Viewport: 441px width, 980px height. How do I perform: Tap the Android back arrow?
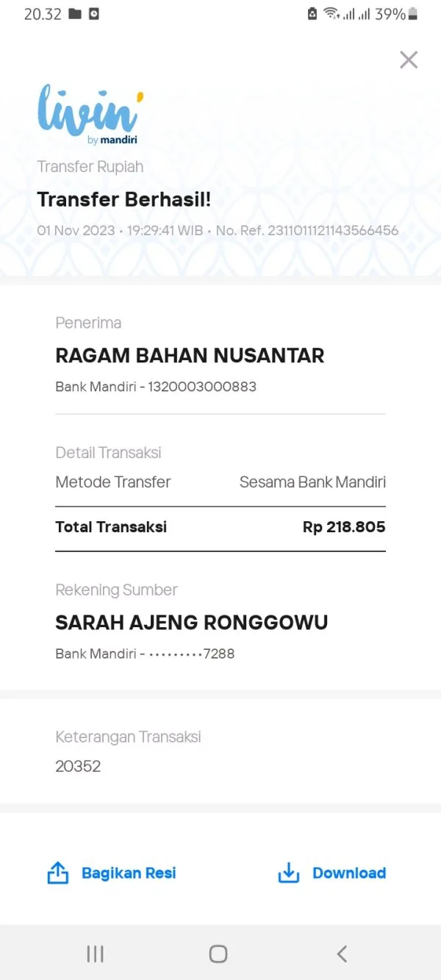pyautogui.click(x=342, y=954)
